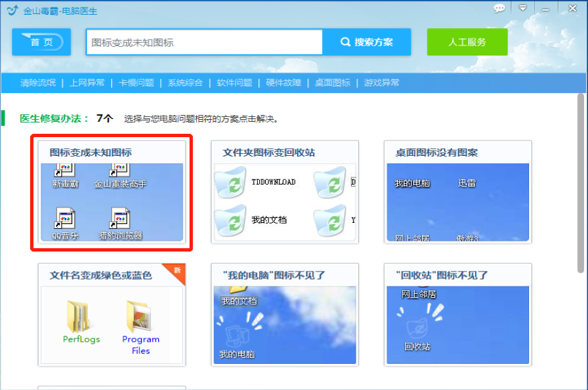
Task: Click the magnifier icon in search button
Action: point(345,42)
